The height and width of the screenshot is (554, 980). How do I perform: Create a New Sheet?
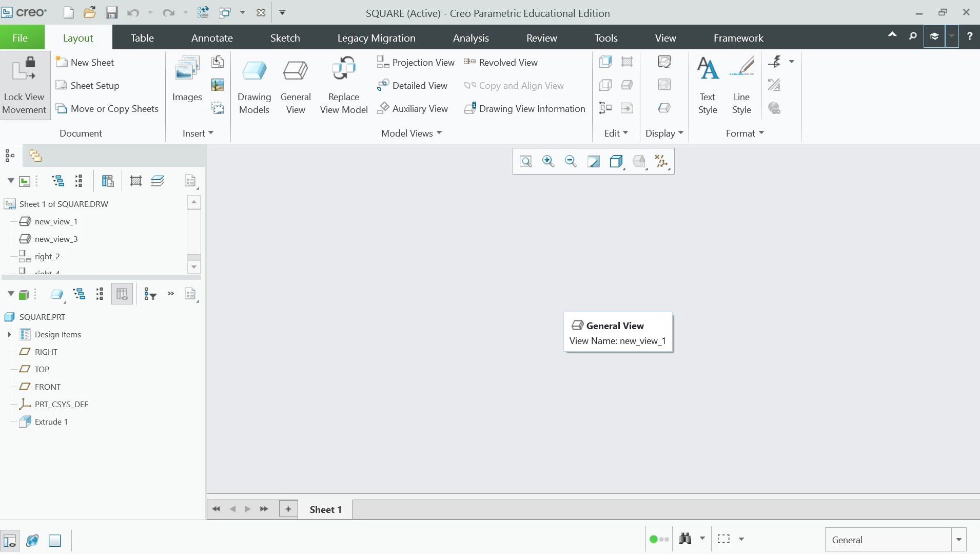point(85,62)
